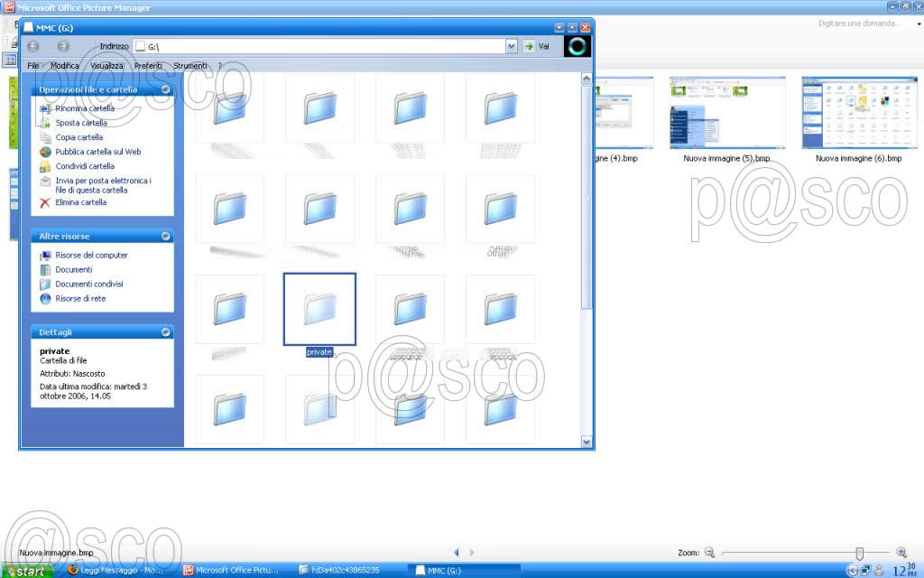Viewport: 924px width, 578px height.
Task: Click the Rinomina cartella icon
Action: pos(45,109)
